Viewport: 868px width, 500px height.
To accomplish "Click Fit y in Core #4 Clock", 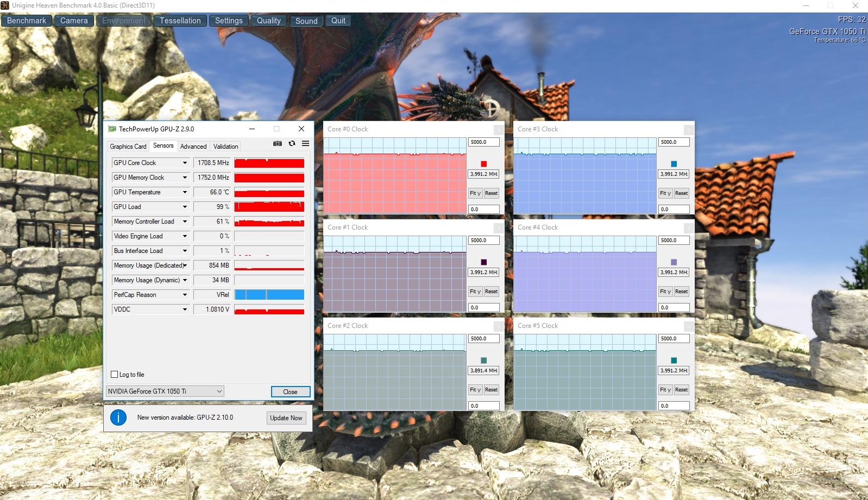I will pyautogui.click(x=665, y=292).
